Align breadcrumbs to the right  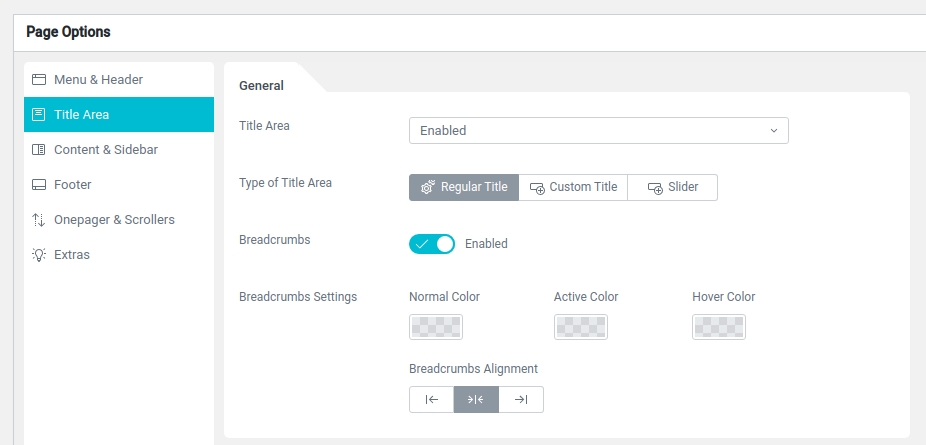coord(521,399)
